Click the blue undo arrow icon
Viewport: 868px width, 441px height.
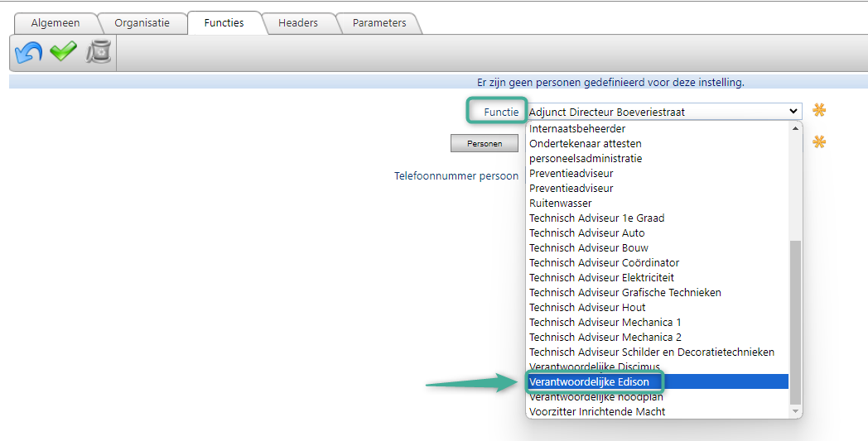28,53
